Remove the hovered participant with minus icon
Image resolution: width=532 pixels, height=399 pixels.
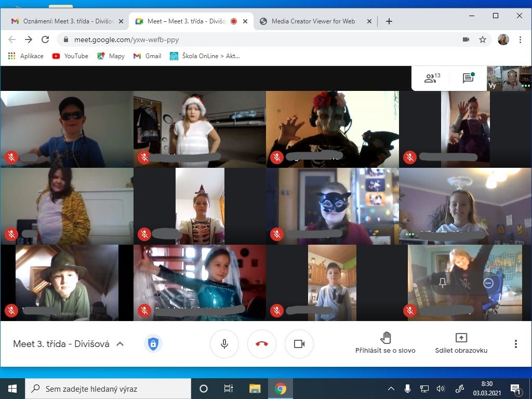click(488, 283)
